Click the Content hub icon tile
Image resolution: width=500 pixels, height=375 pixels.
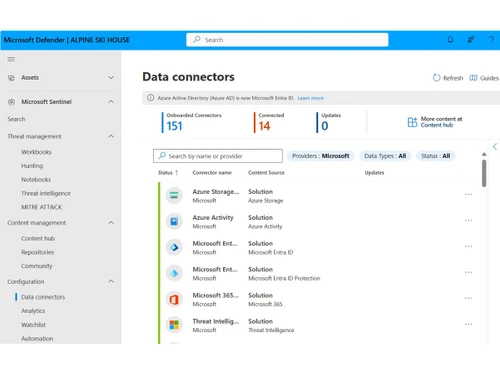pyautogui.click(x=412, y=122)
